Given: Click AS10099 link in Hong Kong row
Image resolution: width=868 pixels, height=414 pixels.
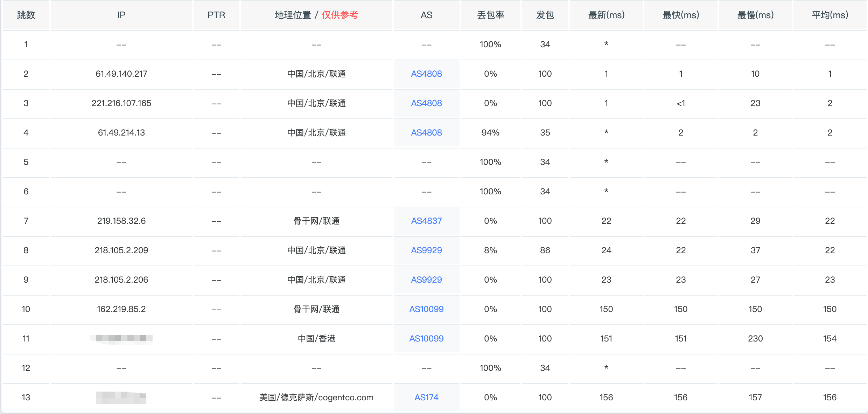Looking at the screenshot, I should pos(426,339).
